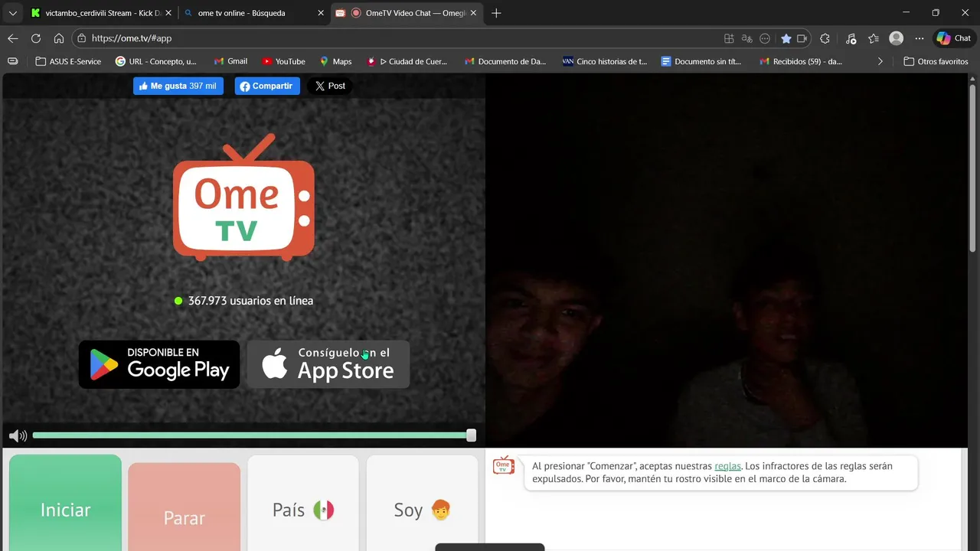Open the Otros favoritos folder
The height and width of the screenshot is (551, 980).
point(936,61)
